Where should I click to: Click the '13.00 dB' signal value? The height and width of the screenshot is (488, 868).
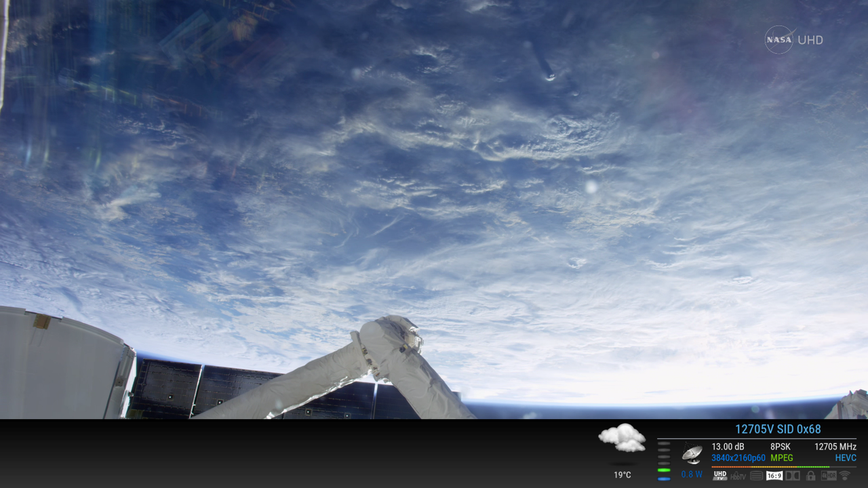[x=728, y=447]
